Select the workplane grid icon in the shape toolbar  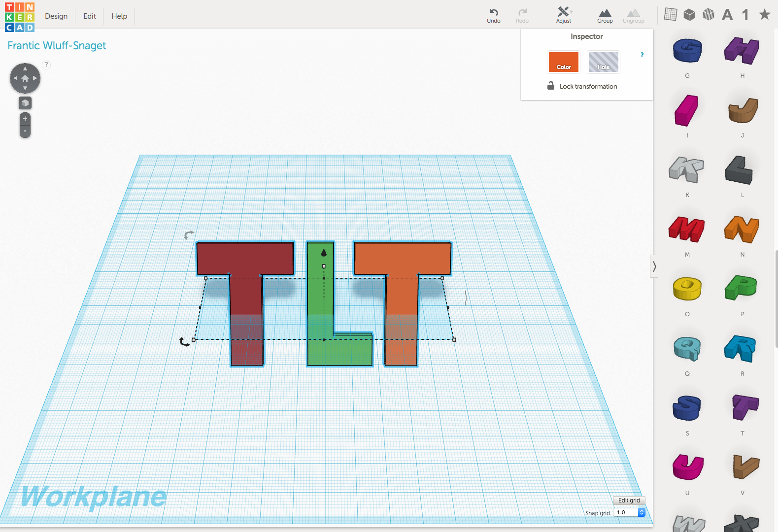671,14
